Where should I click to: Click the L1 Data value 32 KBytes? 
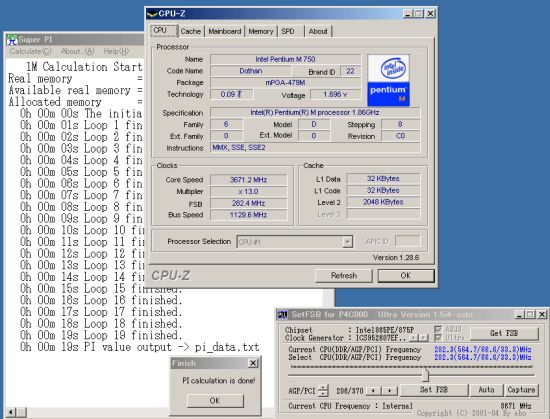click(383, 178)
